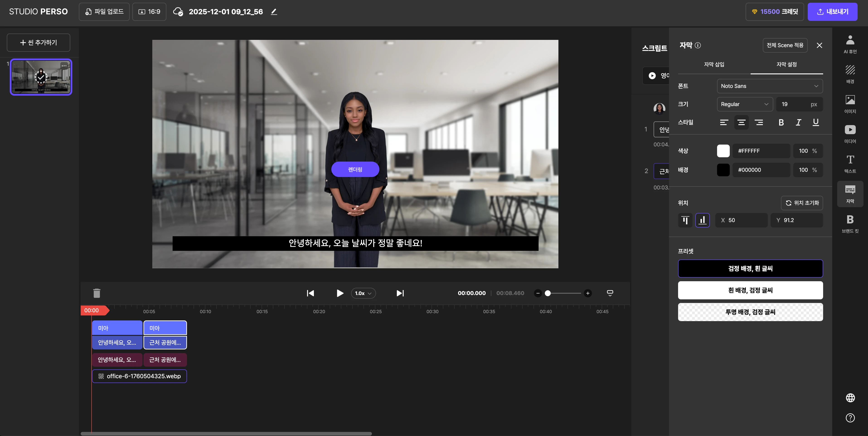The width and height of the screenshot is (868, 436).
Task: Click the white subtitle text color swatch
Action: click(x=723, y=151)
